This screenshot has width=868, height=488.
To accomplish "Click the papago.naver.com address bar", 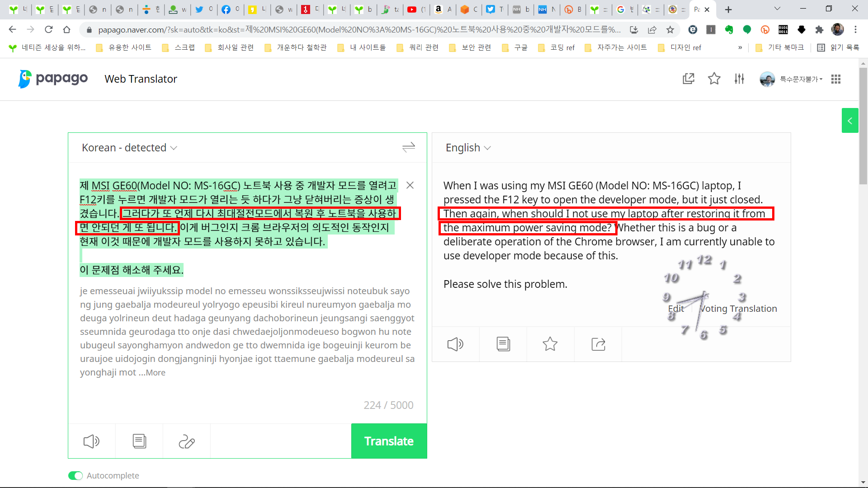I will click(x=359, y=30).
